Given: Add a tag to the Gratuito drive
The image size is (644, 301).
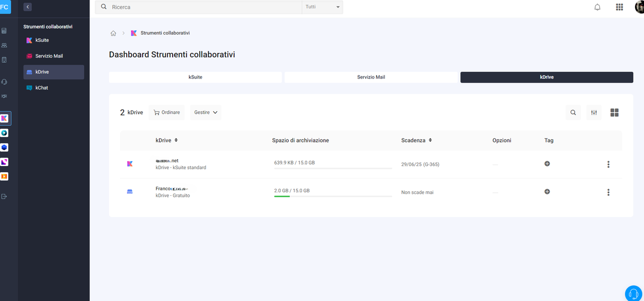Looking at the screenshot, I should point(547,191).
